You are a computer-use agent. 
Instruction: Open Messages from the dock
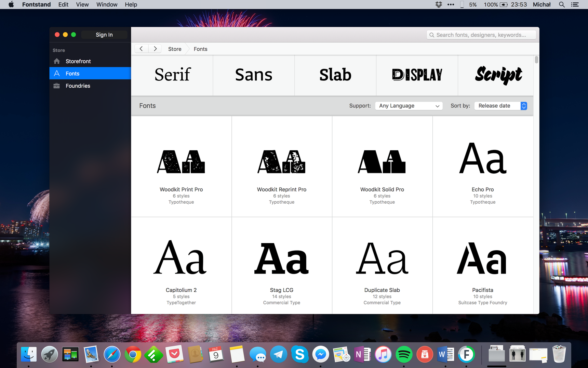point(258,354)
